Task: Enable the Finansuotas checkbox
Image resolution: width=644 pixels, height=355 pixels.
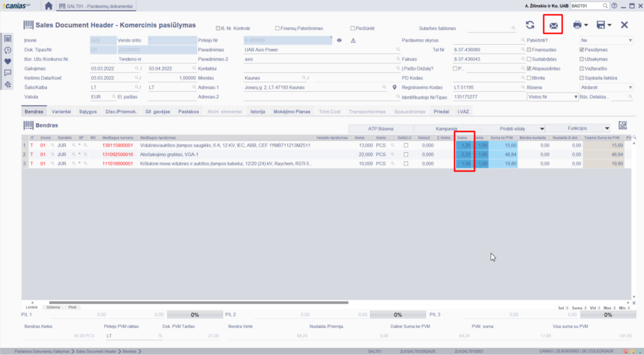Action: pos(528,49)
